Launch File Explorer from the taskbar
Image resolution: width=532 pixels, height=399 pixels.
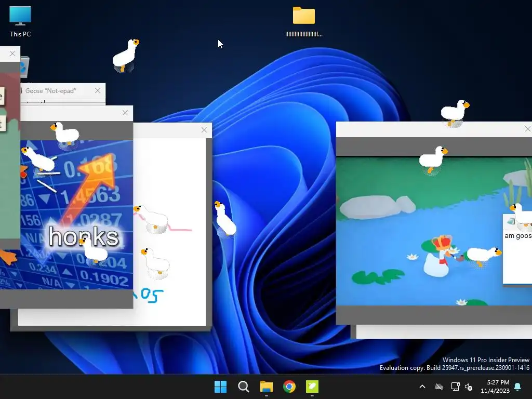(267, 387)
